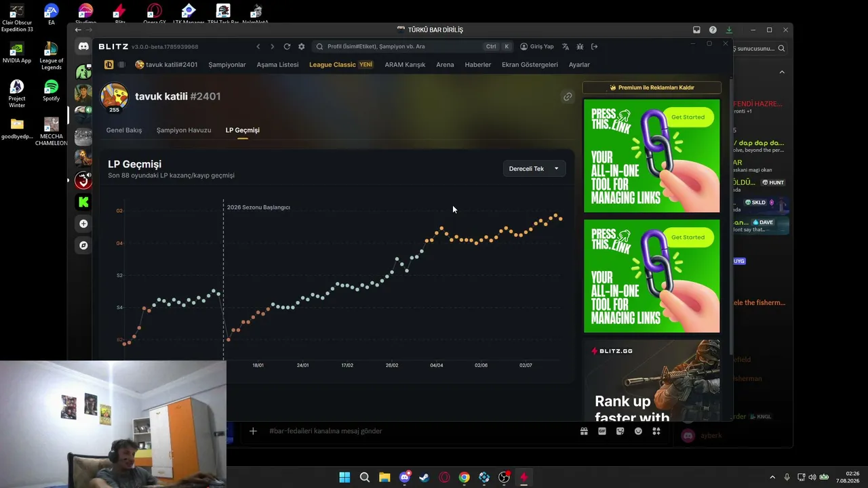Open Spotify desktop shortcut

[52, 89]
